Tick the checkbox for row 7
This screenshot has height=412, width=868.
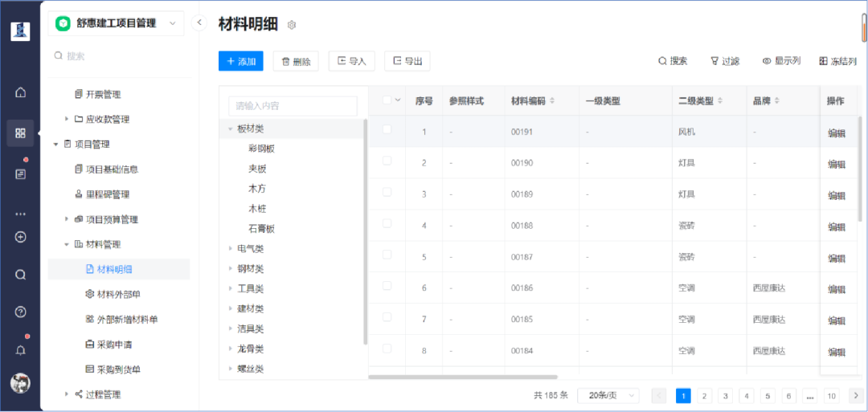tap(387, 317)
